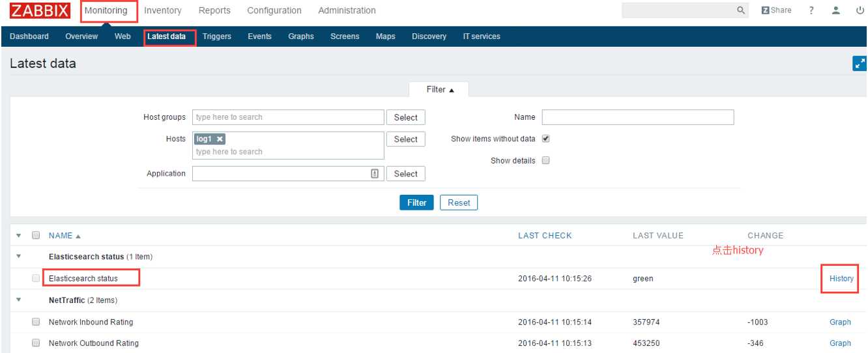
Task: Focus the top search box
Action: [x=678, y=10]
